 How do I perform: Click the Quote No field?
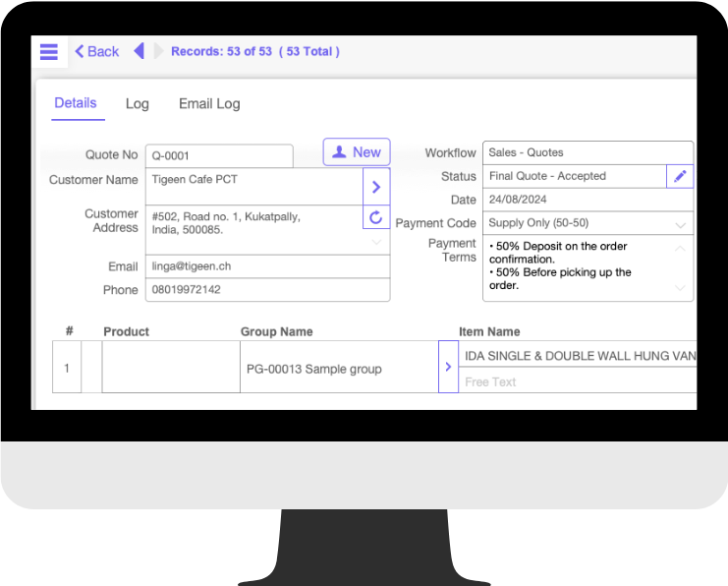(x=219, y=155)
